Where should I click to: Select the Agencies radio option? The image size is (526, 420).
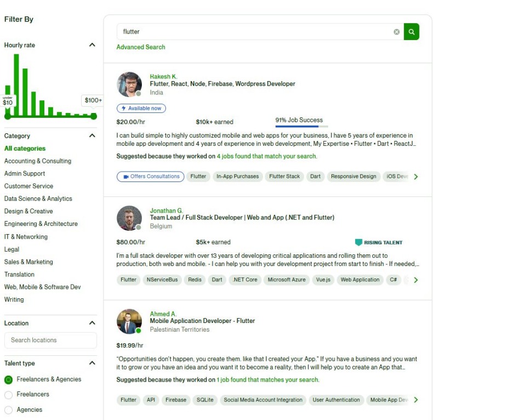pos(8,410)
